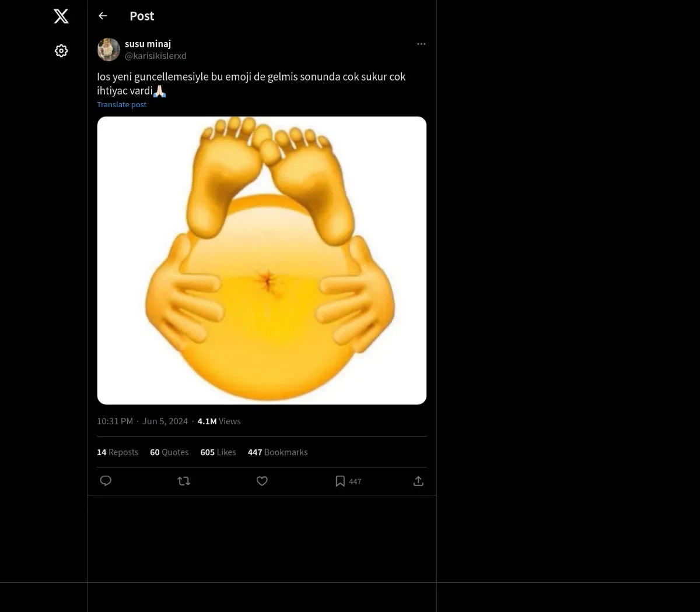
Task: Click the X logo icon
Action: tap(61, 16)
